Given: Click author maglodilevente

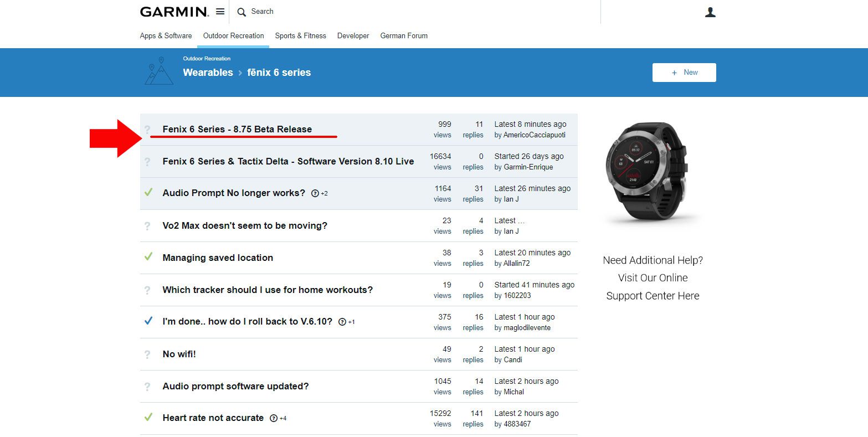Looking at the screenshot, I should (x=527, y=328).
